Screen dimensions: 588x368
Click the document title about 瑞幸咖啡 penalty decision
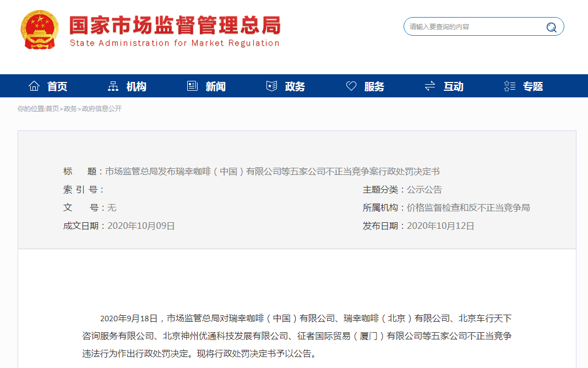tap(272, 171)
